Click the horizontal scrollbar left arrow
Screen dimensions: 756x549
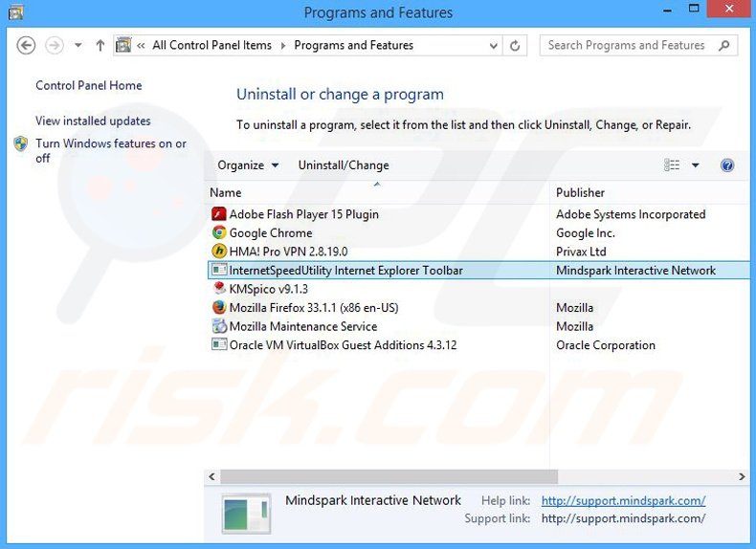tap(211, 476)
